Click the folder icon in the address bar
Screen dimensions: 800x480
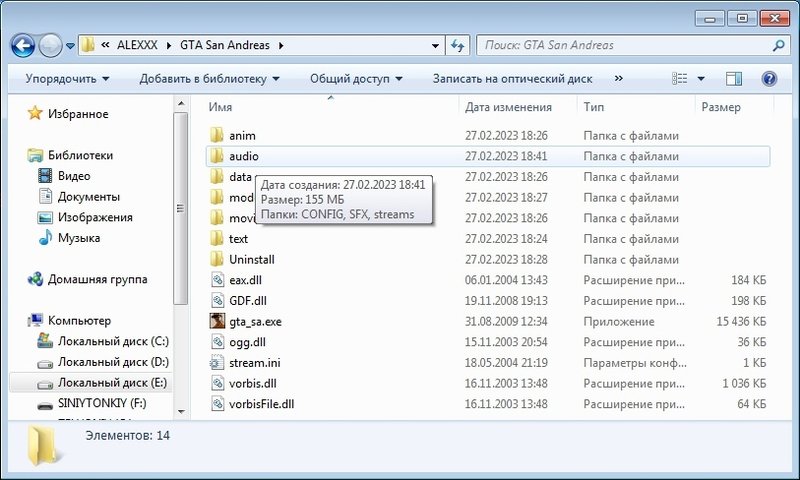tap(88, 45)
